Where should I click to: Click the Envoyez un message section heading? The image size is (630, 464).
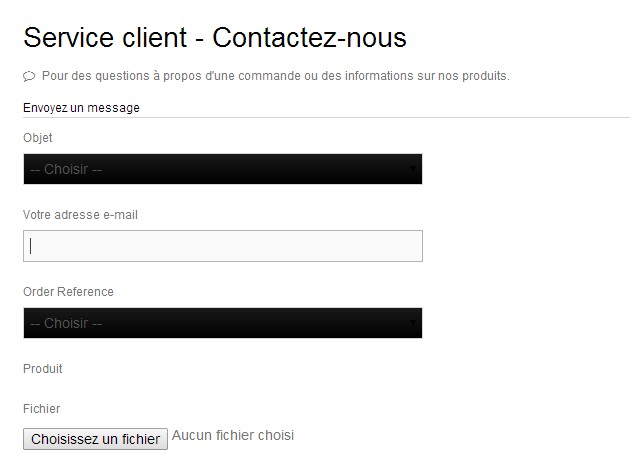point(82,108)
